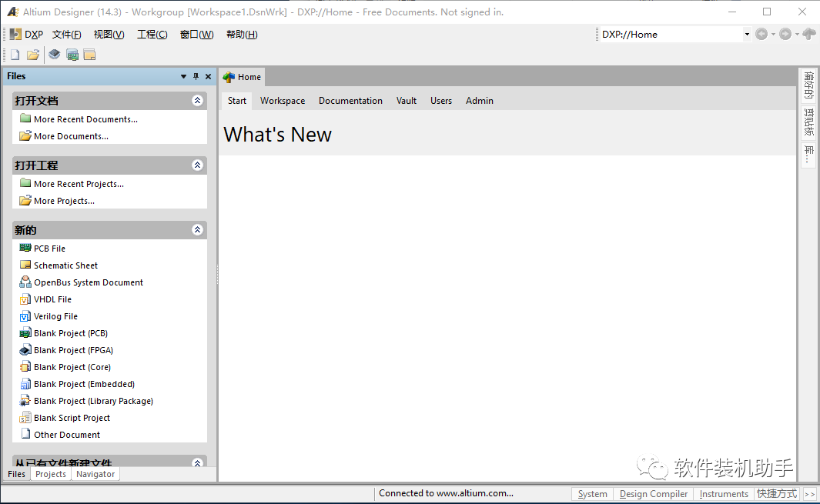Screen dimensions: 820x504
Task: Click the Blank Script Project icon
Action: click(25, 418)
